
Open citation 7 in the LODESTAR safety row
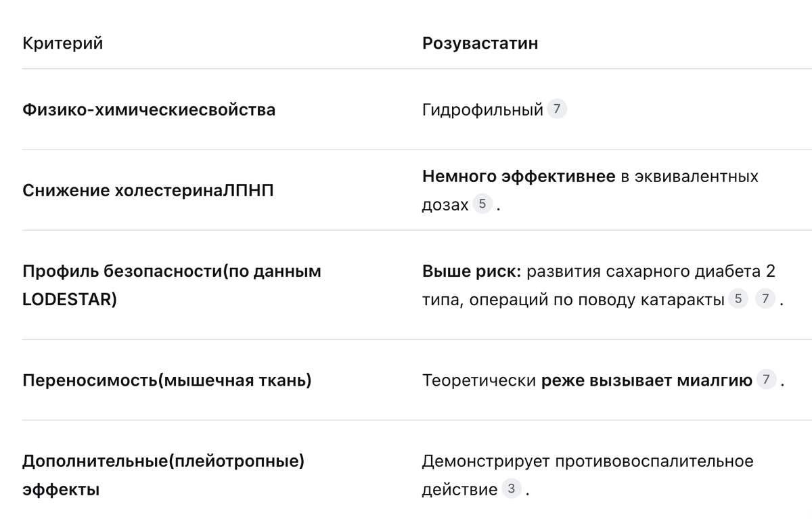coord(765,300)
